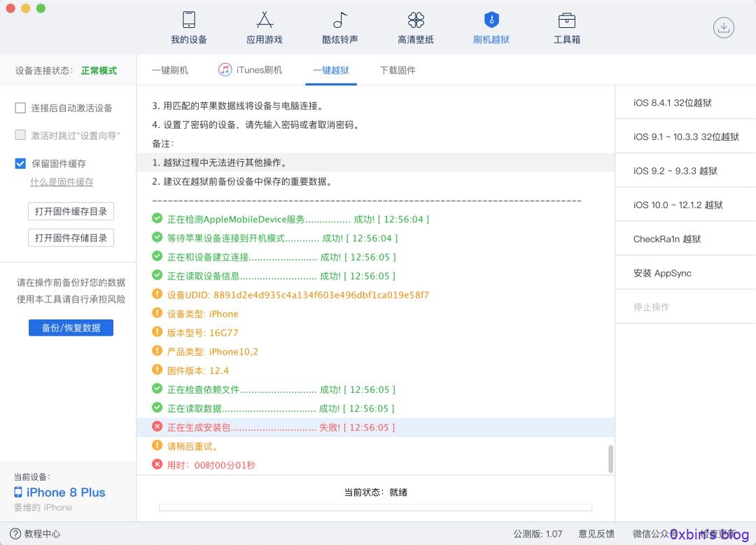This screenshot has width=756, height=545.
Task: Click orange warning icon beside 版本型号
Action: click(157, 332)
